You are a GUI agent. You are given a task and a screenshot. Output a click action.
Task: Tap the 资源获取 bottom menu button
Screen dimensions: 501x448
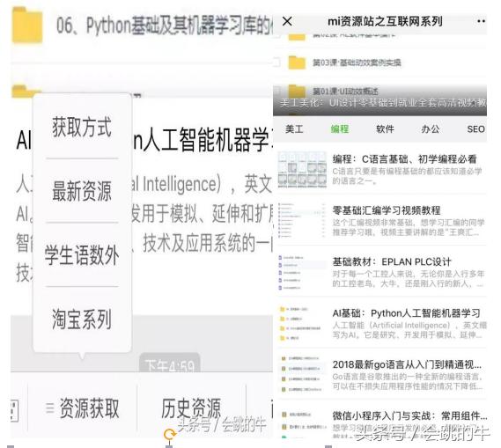coord(83,408)
